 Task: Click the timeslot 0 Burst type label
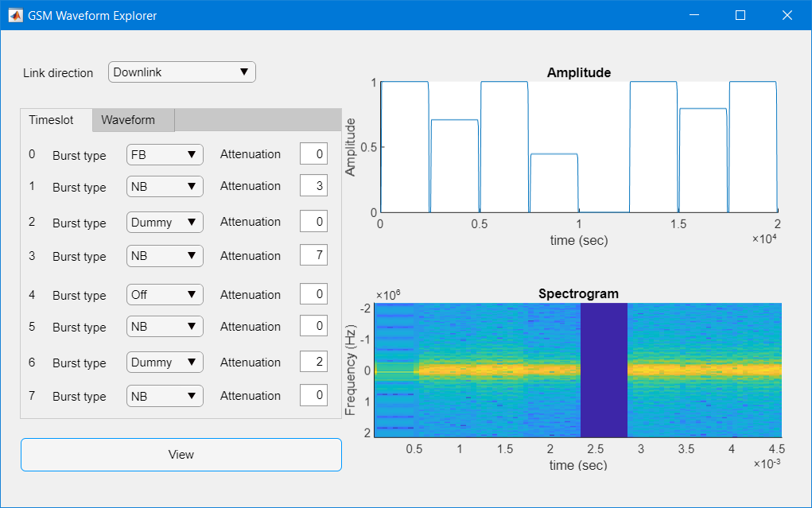click(80, 155)
